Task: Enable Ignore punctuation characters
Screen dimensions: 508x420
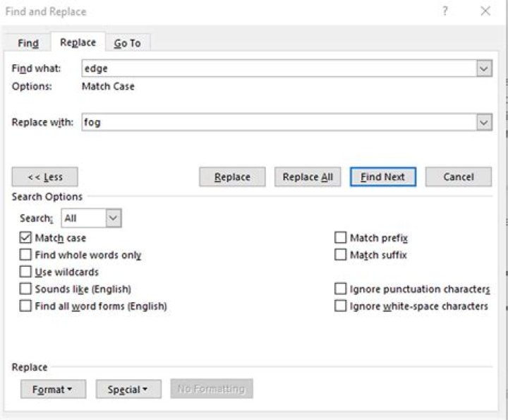Action: point(340,289)
